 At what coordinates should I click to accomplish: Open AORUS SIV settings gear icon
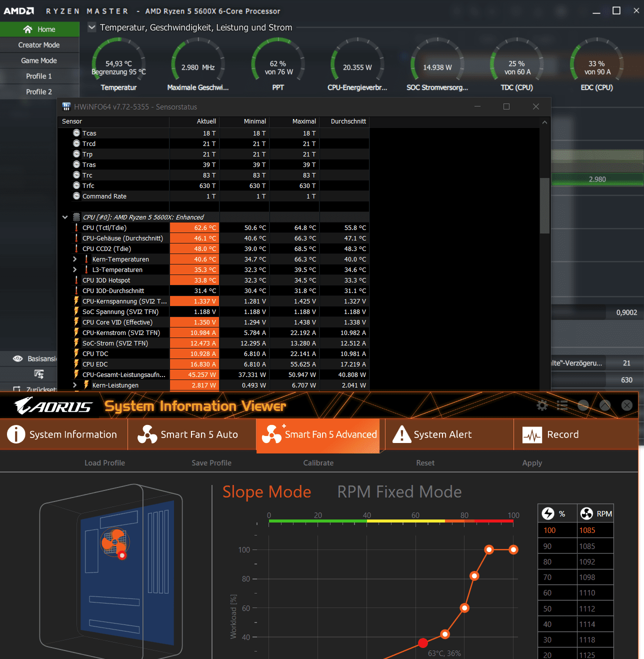542,405
